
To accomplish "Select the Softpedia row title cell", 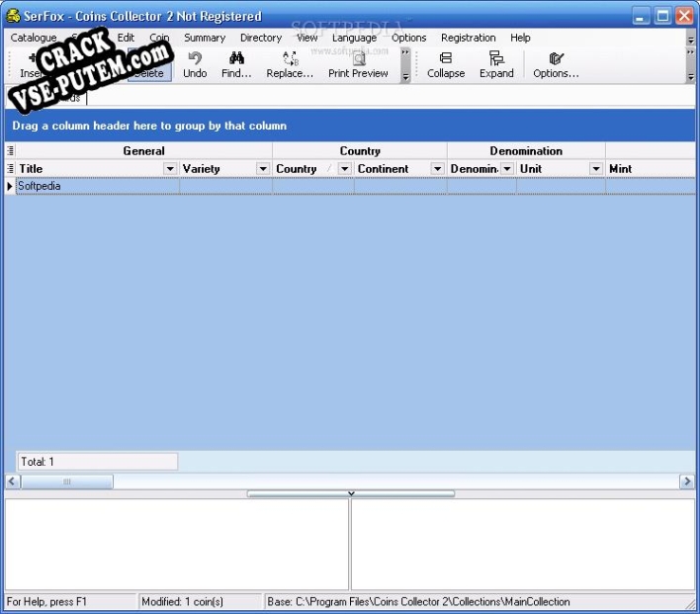I will click(97, 186).
